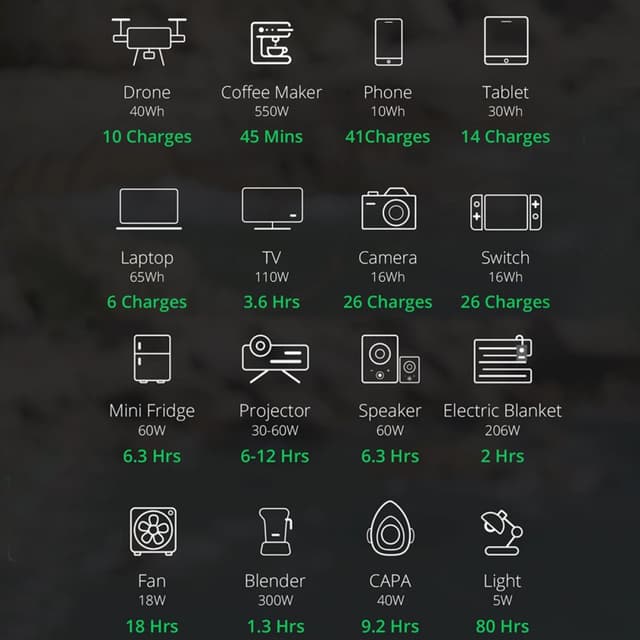The width and height of the screenshot is (640, 640).
Task: Click the green "10 Charges" text
Action: pyautogui.click(x=147, y=137)
